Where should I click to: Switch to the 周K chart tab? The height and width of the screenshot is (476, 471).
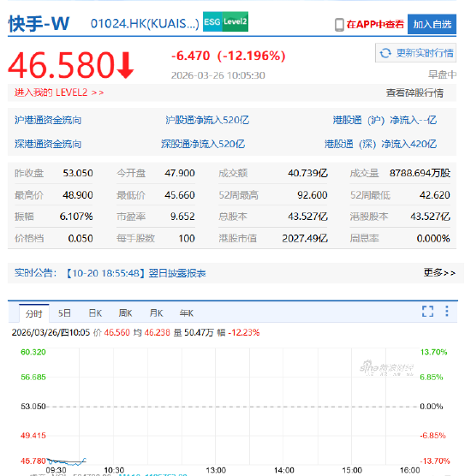pyautogui.click(x=125, y=313)
